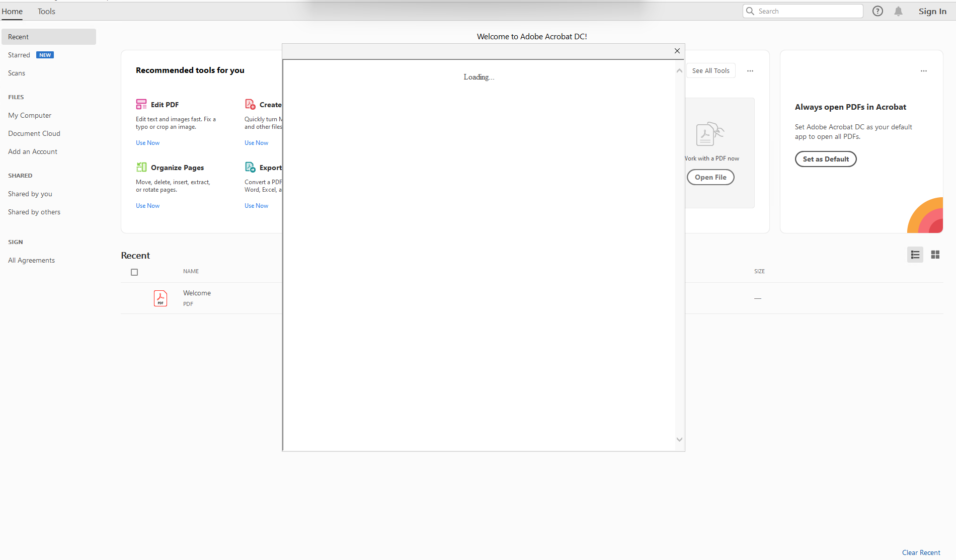Select the Edit PDF tool icon
Screen dimensions: 956x560
(x=141, y=104)
